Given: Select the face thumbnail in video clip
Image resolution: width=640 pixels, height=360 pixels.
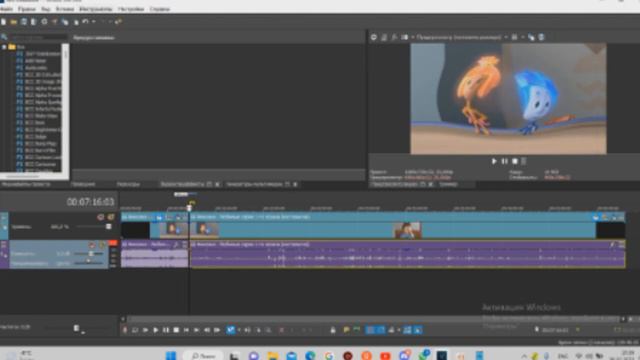Looking at the screenshot, I should (x=407, y=230).
